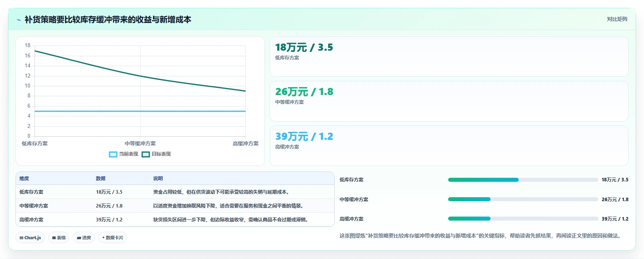
Task: Click the 高缓冲方案 x-axis label on chart
Action: click(245, 144)
